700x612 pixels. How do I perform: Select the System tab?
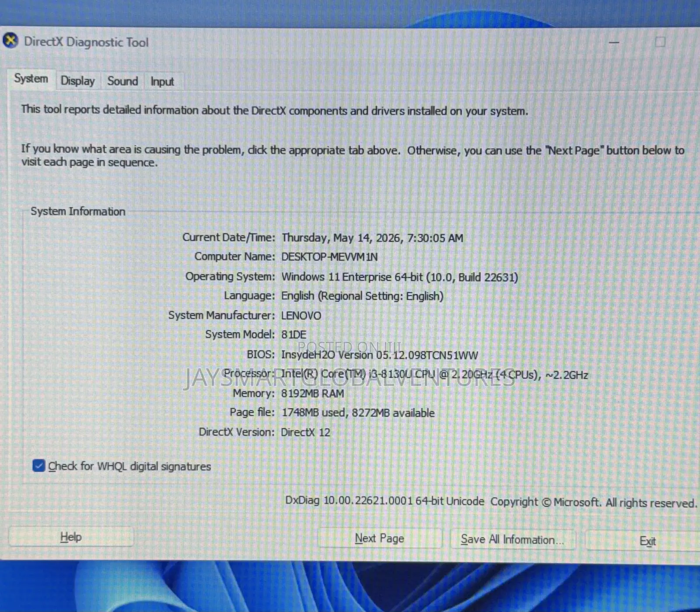coord(31,79)
